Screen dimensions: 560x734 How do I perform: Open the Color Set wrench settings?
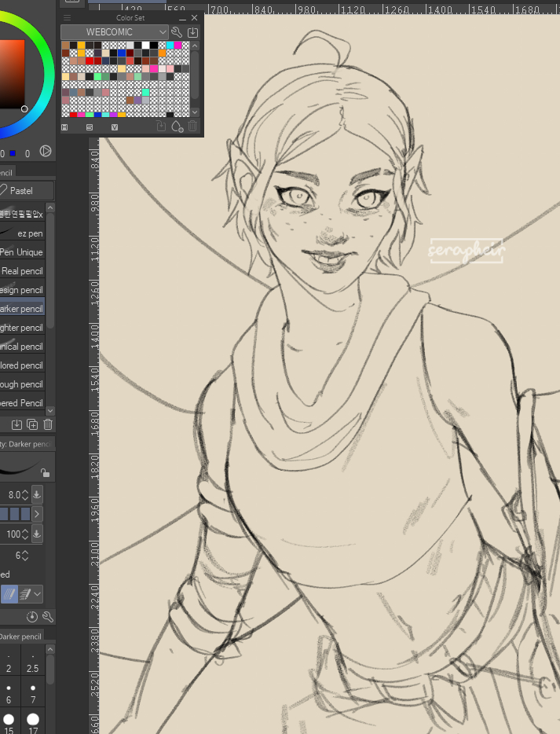pyautogui.click(x=178, y=32)
